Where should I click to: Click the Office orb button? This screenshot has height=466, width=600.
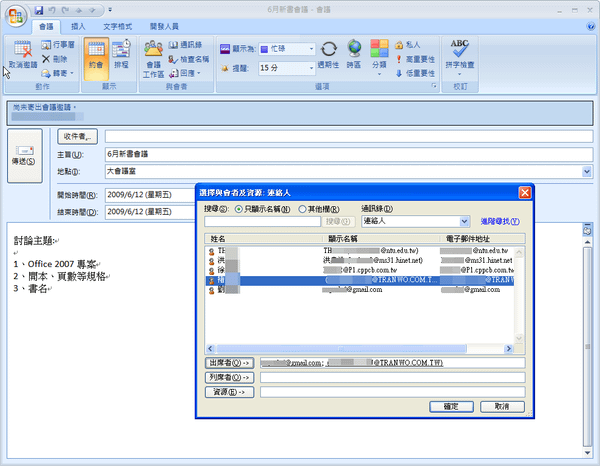pos(16,16)
